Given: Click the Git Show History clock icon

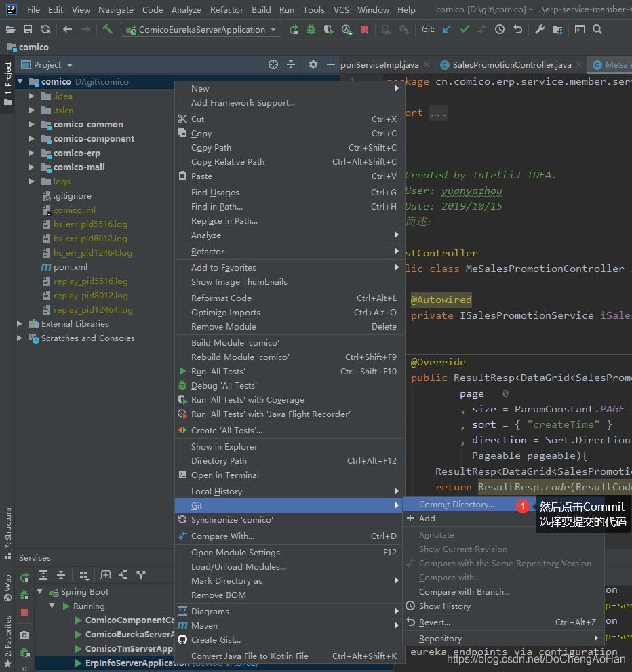Looking at the screenshot, I should coord(500,30).
